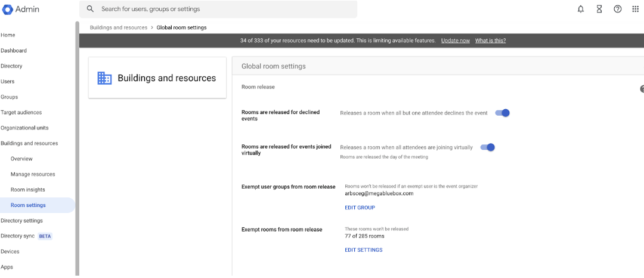
Task: Click the Global room settings breadcrumb text
Action: (181, 27)
